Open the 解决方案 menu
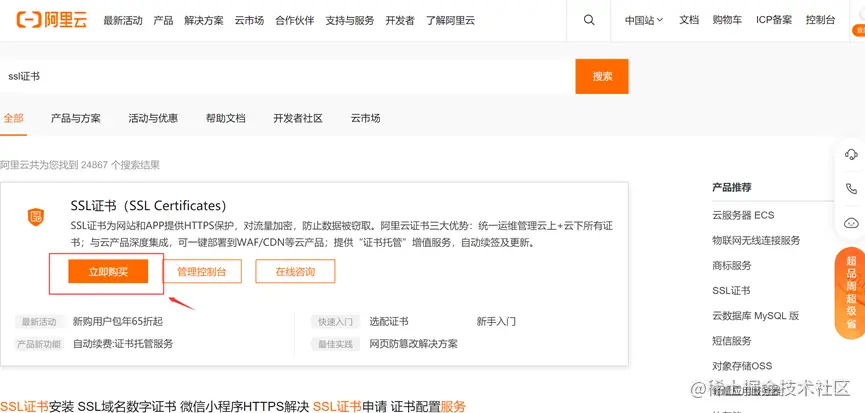Image resolution: width=865 pixels, height=413 pixels. 204,20
